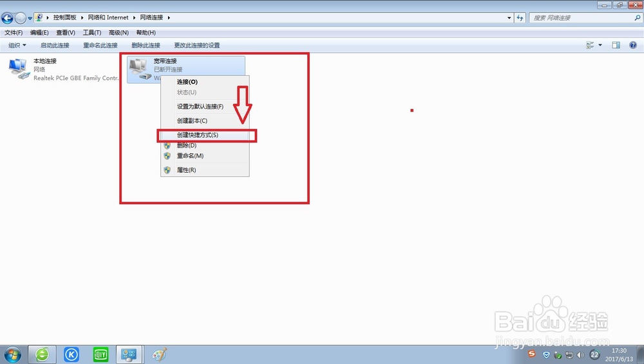644x364 pixels.
Task: Click the 控制面板 breadcrumb
Action: 64,17
